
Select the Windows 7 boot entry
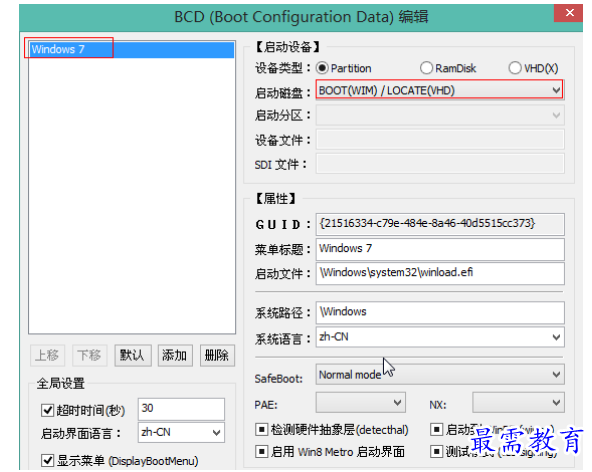pos(131,49)
